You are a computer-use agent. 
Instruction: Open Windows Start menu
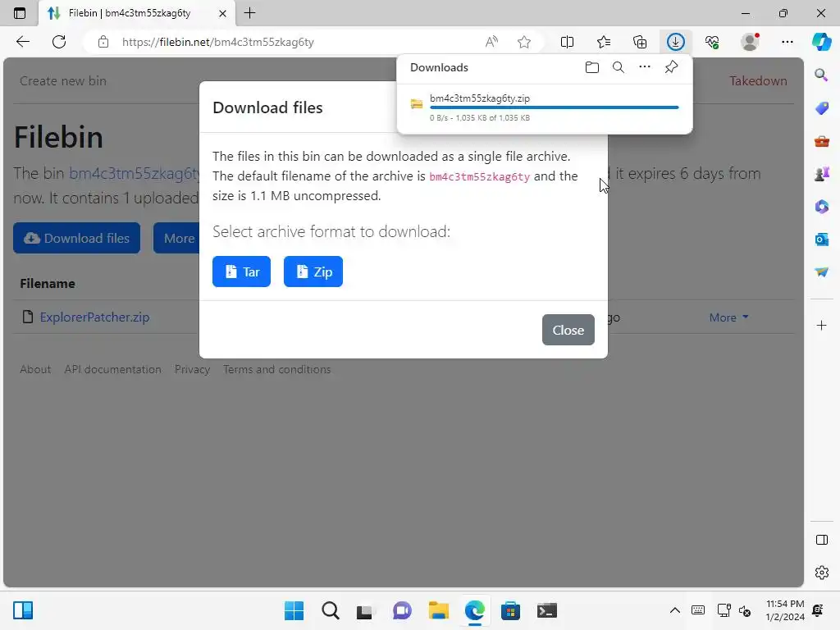point(294,610)
